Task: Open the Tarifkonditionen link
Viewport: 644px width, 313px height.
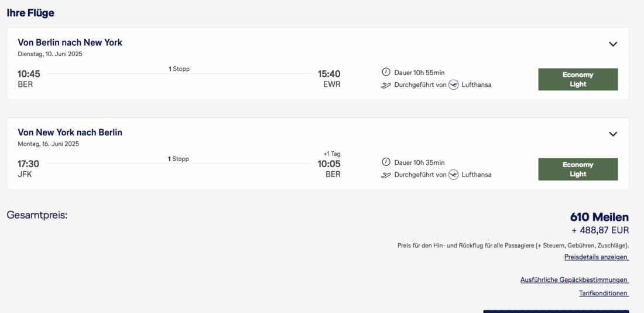Action: tap(603, 293)
